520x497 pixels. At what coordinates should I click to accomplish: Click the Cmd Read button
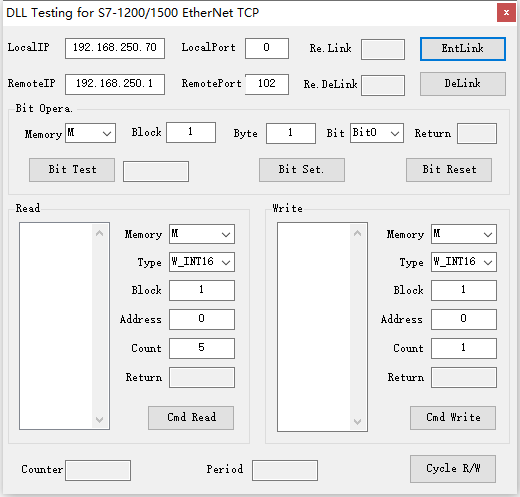point(191,418)
